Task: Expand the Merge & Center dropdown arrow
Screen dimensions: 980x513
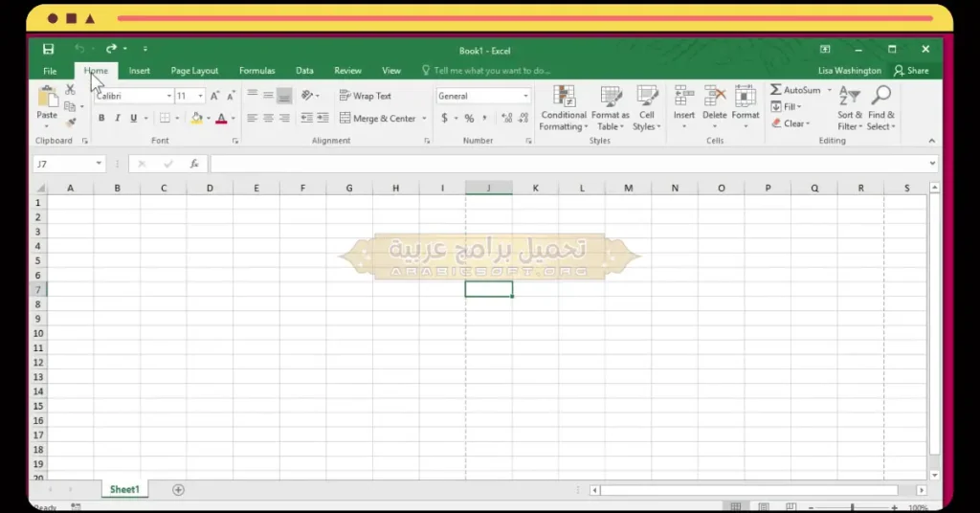Action: (424, 118)
